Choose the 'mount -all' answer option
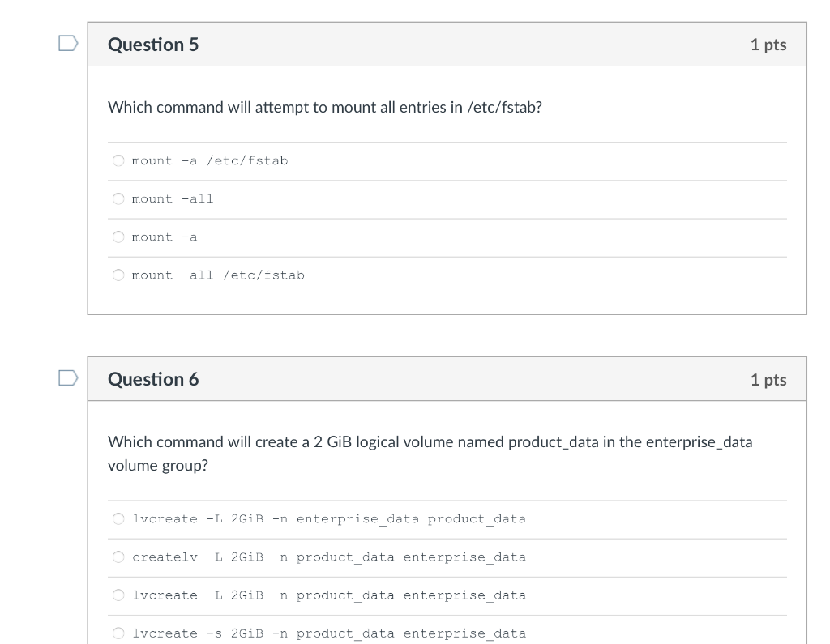 (118, 198)
